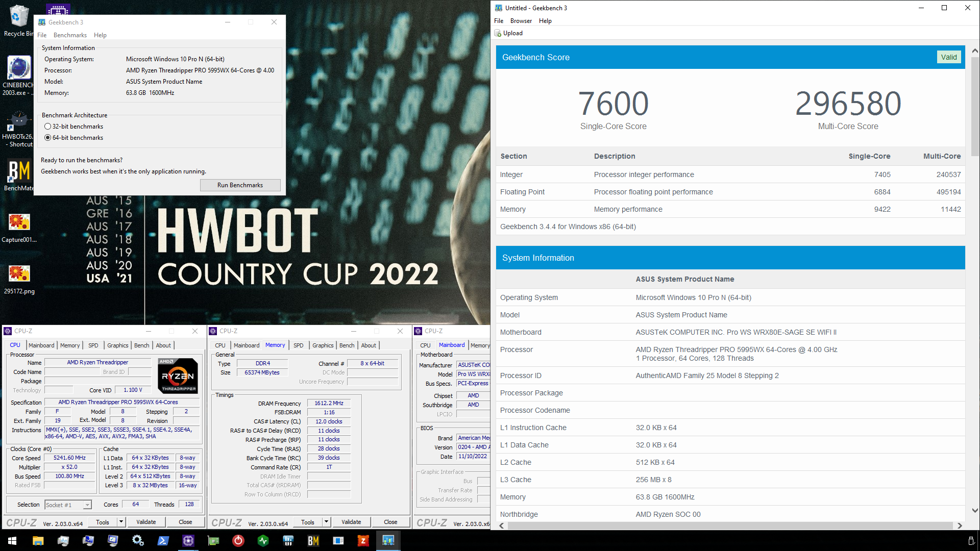
Task: Click the DRAM Frequency 1612.2 MHz field
Action: pos(329,403)
